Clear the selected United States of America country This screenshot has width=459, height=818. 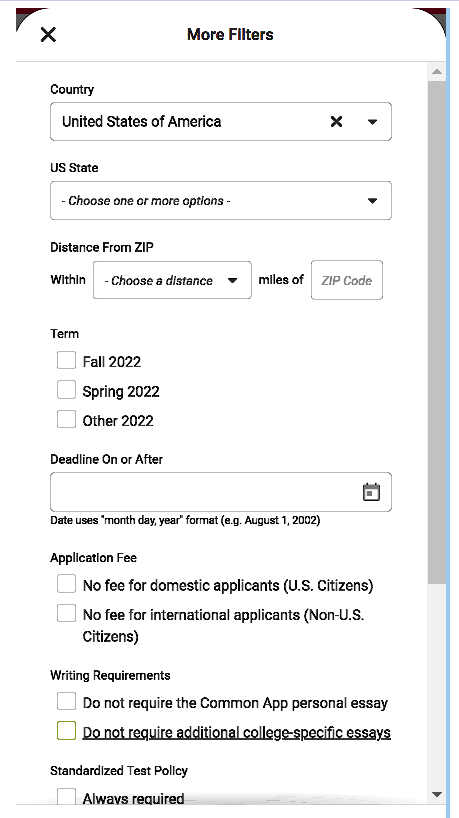tap(336, 122)
